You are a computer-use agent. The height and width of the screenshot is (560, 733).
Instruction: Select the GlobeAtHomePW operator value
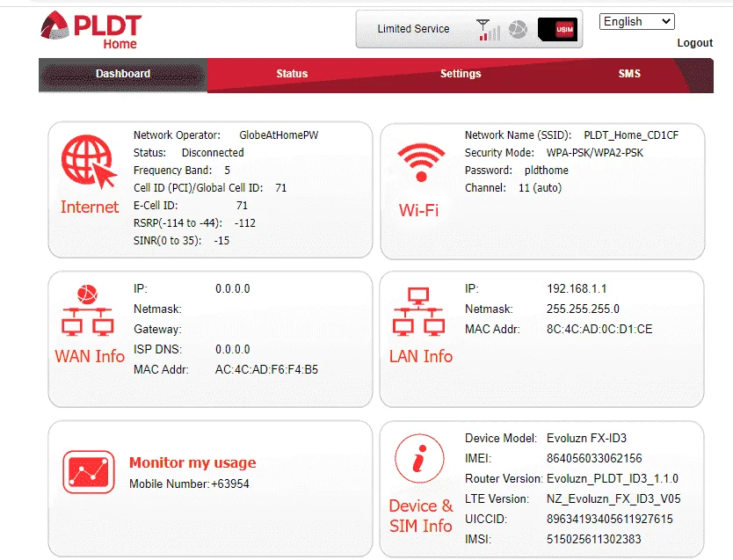[x=279, y=135]
